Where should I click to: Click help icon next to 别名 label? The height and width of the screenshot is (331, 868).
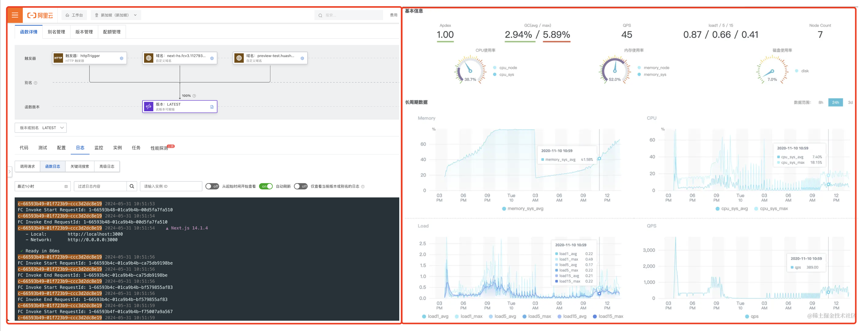[x=36, y=83]
